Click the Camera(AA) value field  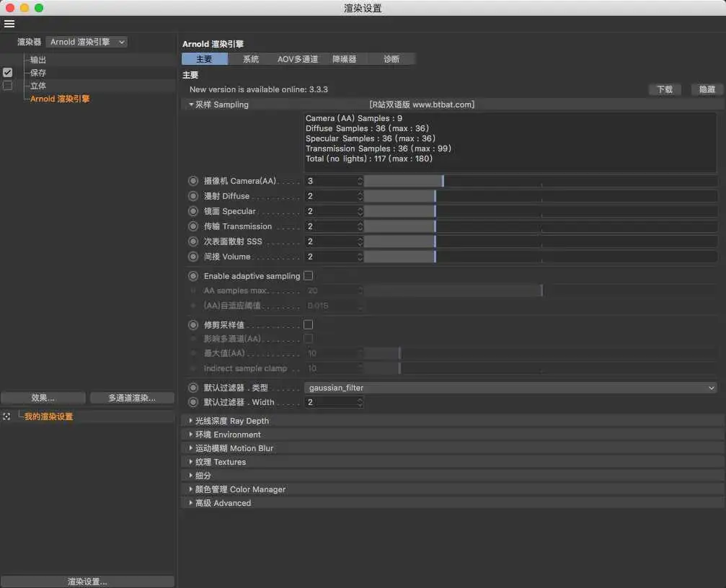(x=330, y=181)
